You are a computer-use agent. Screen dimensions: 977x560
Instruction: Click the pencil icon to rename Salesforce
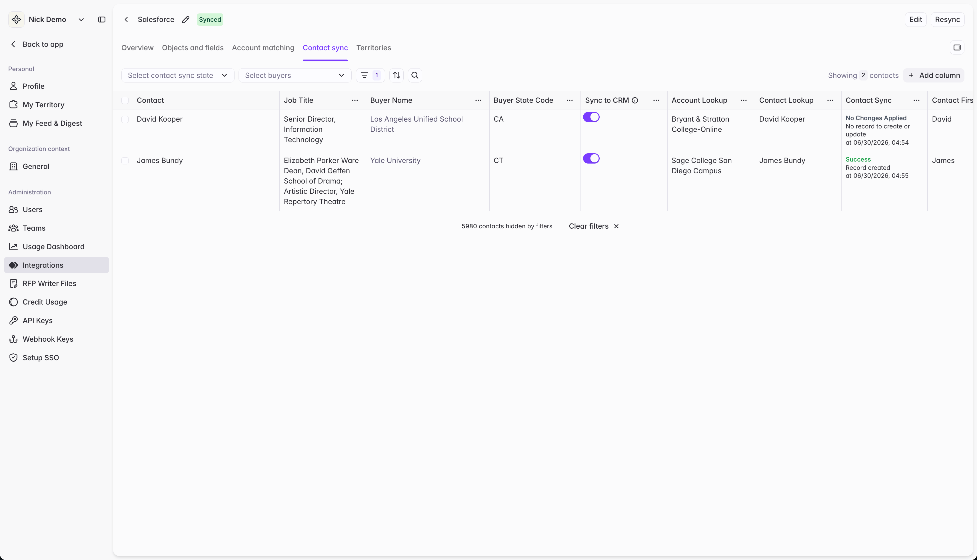tap(186, 20)
